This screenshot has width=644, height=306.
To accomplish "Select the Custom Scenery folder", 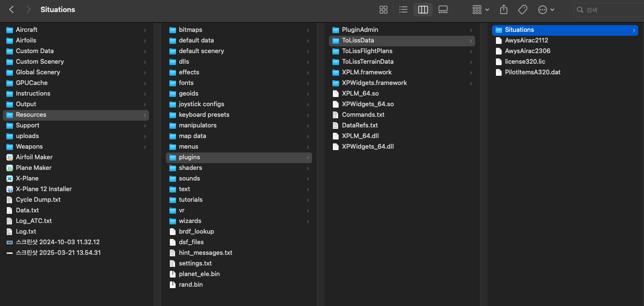I will tap(76, 62).
